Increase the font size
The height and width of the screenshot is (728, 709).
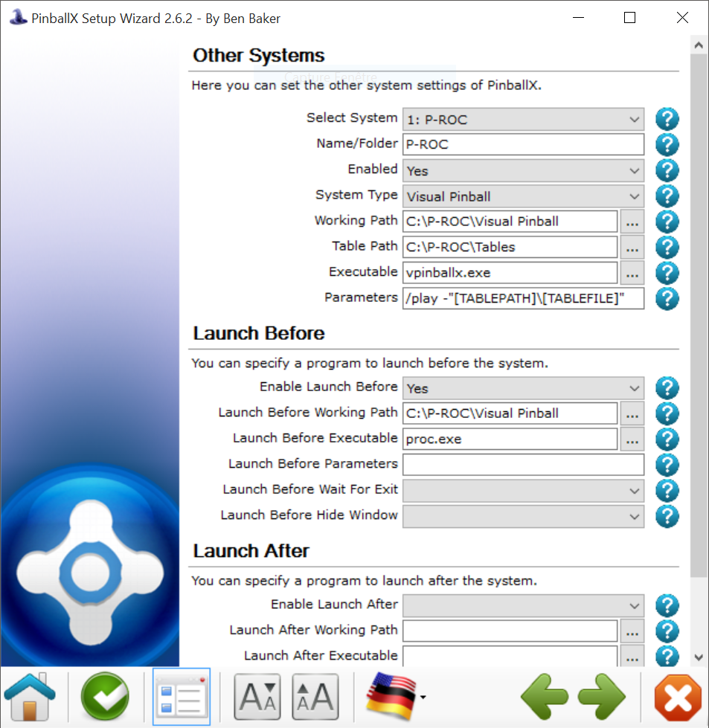315,697
